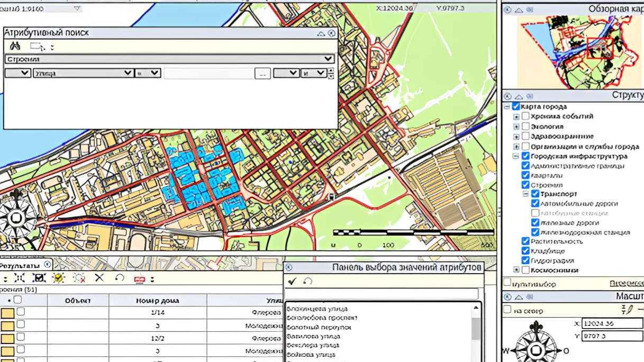644x362 pixels.
Task: Click the X delete icon in results toolbar
Action: (99, 278)
